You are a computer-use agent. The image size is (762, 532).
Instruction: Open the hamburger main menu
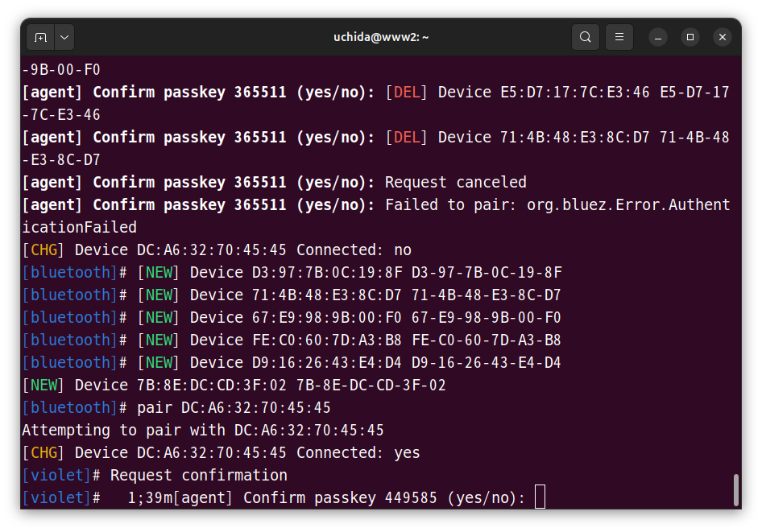(x=619, y=37)
